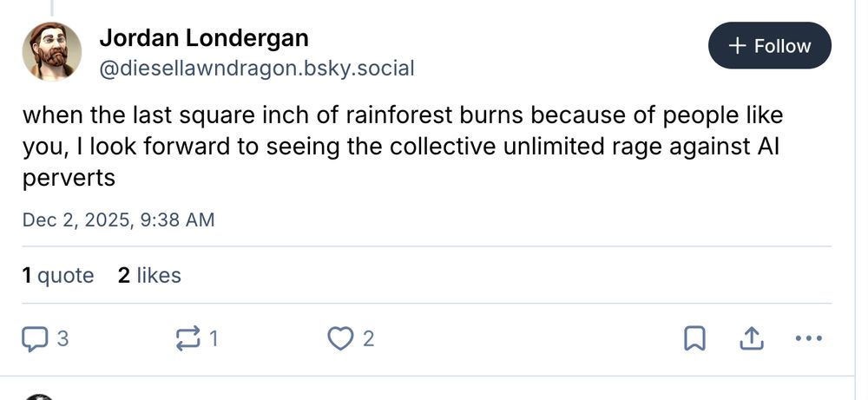The width and height of the screenshot is (868, 400).
Task: Open the three-dot more options menu
Action: (x=808, y=338)
